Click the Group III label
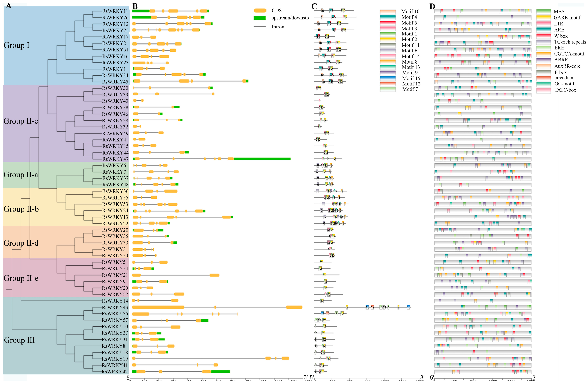The height and width of the screenshot is (384, 588). point(19,340)
